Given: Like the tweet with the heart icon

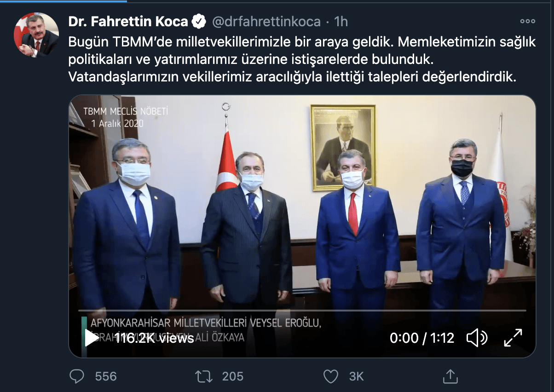Looking at the screenshot, I should click(330, 376).
